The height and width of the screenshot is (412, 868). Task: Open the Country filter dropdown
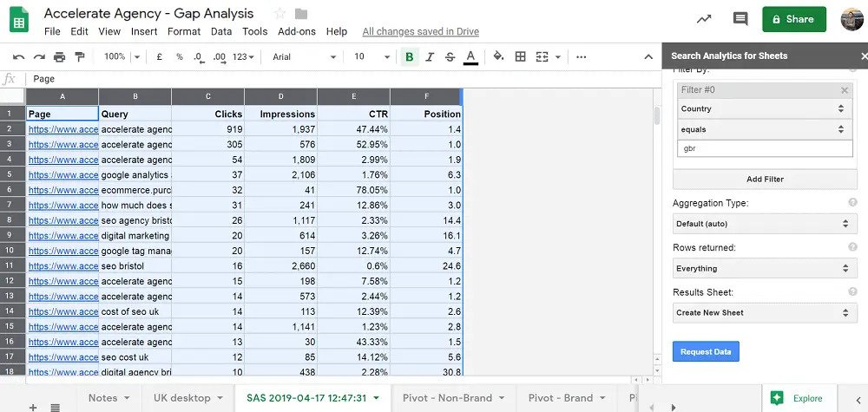pyautogui.click(x=764, y=109)
